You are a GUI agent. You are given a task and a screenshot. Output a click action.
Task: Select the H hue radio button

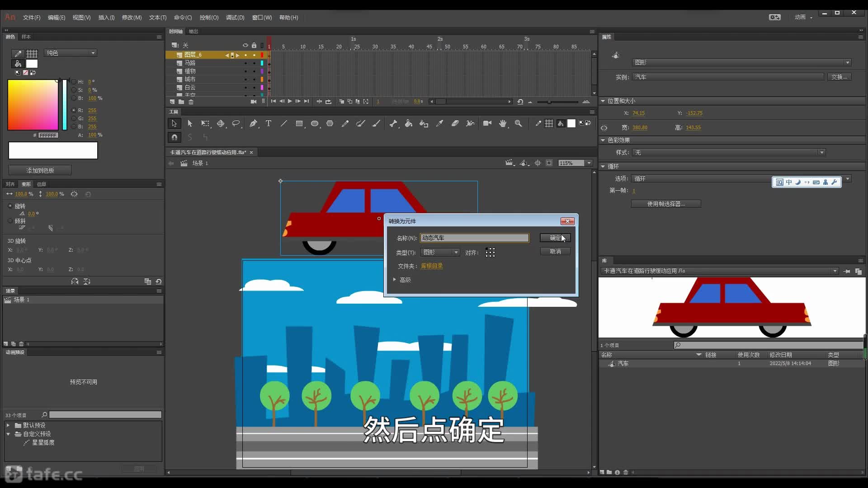point(74,82)
